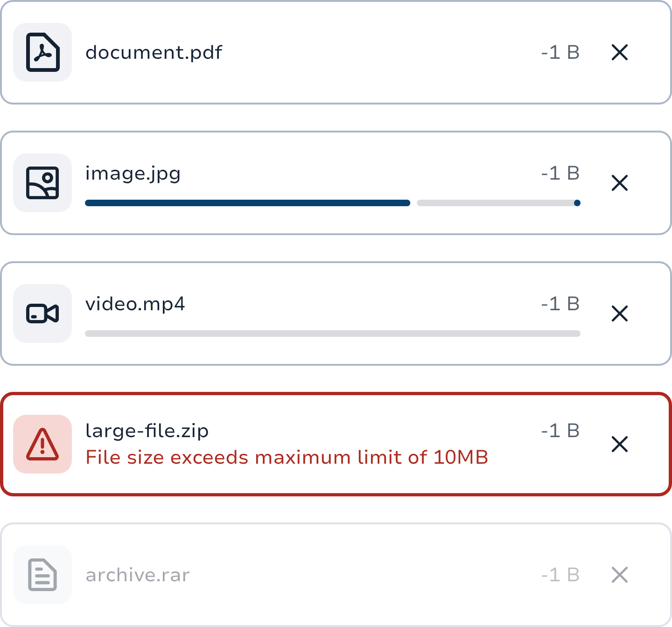The image size is (672, 627).
Task: Click the video camera icon for video.mp4
Action: [x=42, y=313]
